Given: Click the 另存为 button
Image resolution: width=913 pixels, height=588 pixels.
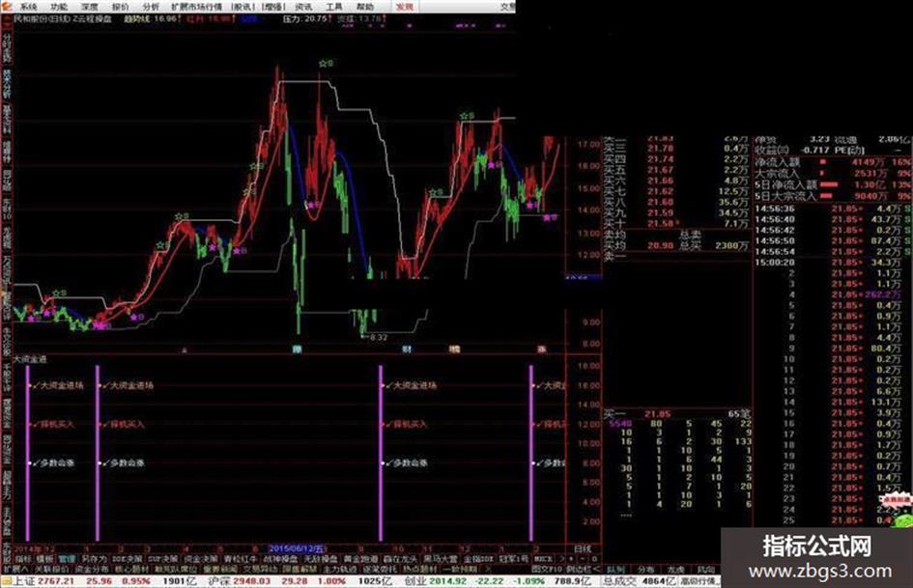Looking at the screenshot, I should 94,558.
